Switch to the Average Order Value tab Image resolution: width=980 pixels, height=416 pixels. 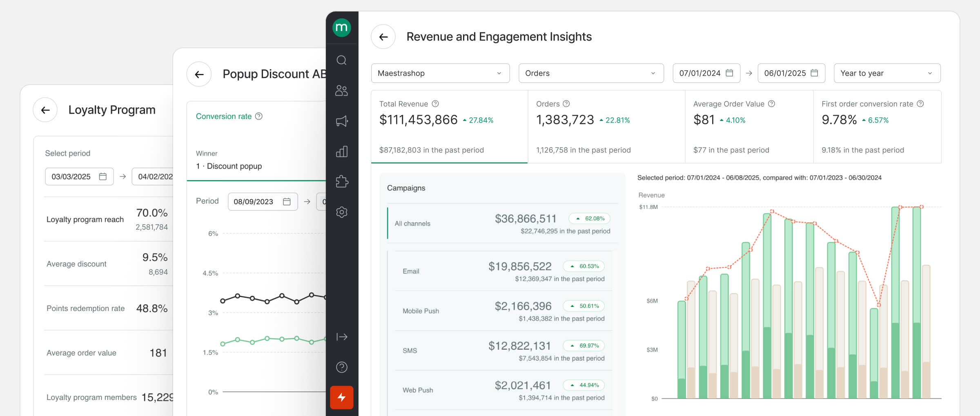tap(748, 127)
